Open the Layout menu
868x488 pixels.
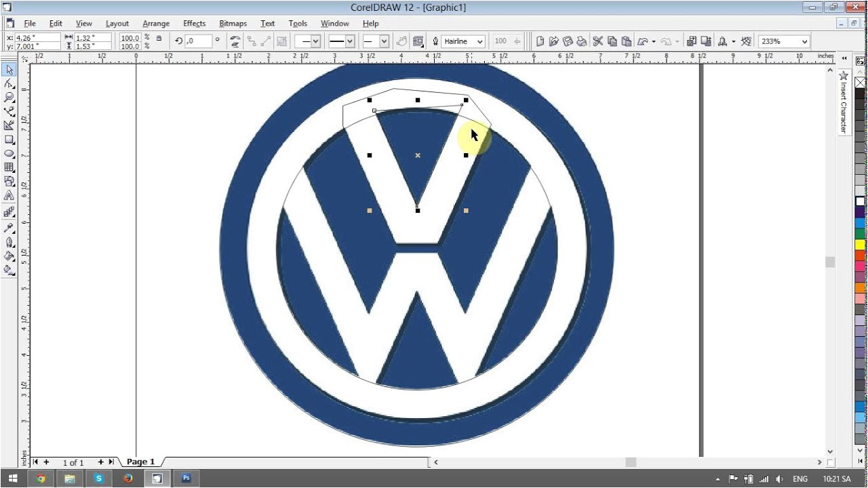tap(117, 23)
